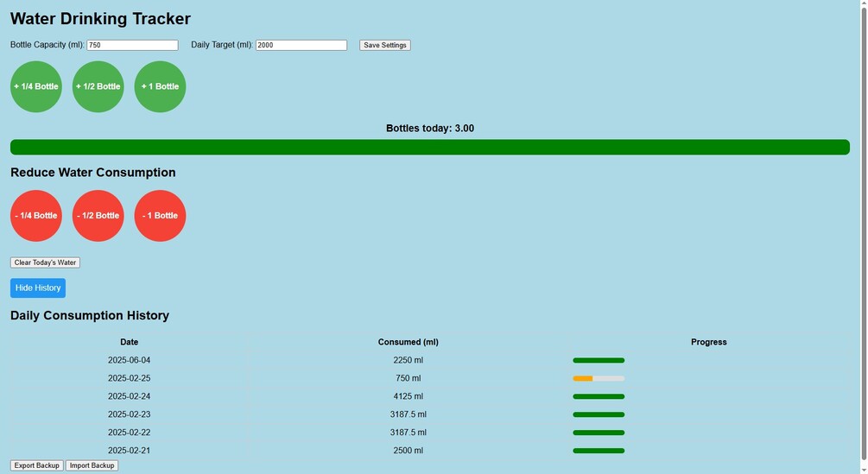Select the date 2025-02-25
868x474 pixels.
[129, 379]
